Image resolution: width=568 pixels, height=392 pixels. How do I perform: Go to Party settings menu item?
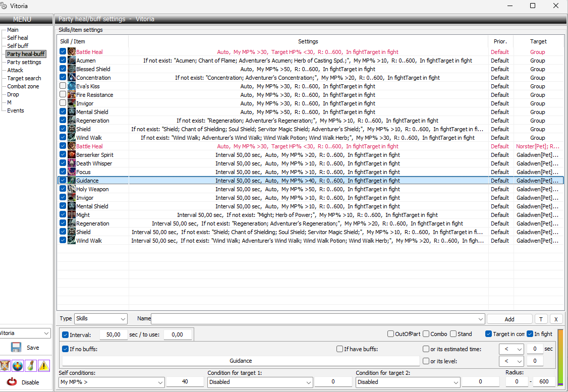click(x=24, y=62)
